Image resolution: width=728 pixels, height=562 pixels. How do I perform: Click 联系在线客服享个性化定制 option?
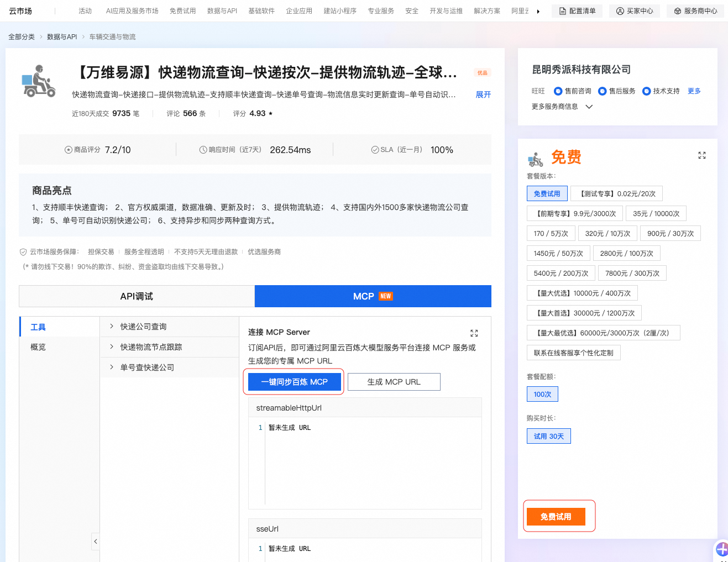pos(574,353)
